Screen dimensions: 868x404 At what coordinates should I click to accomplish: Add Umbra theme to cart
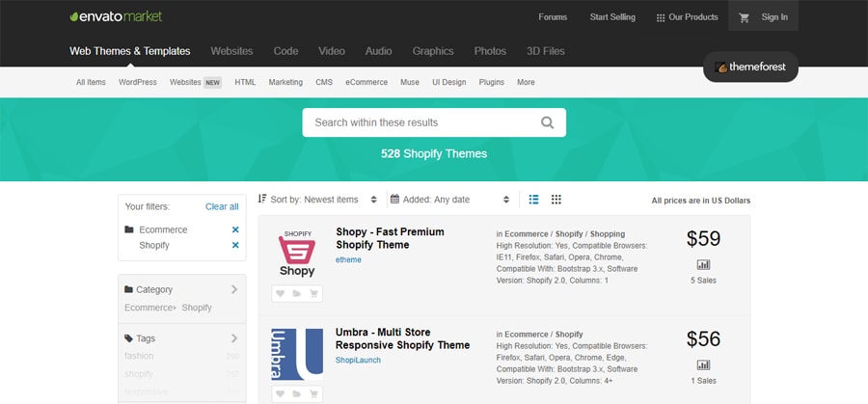pos(313,394)
